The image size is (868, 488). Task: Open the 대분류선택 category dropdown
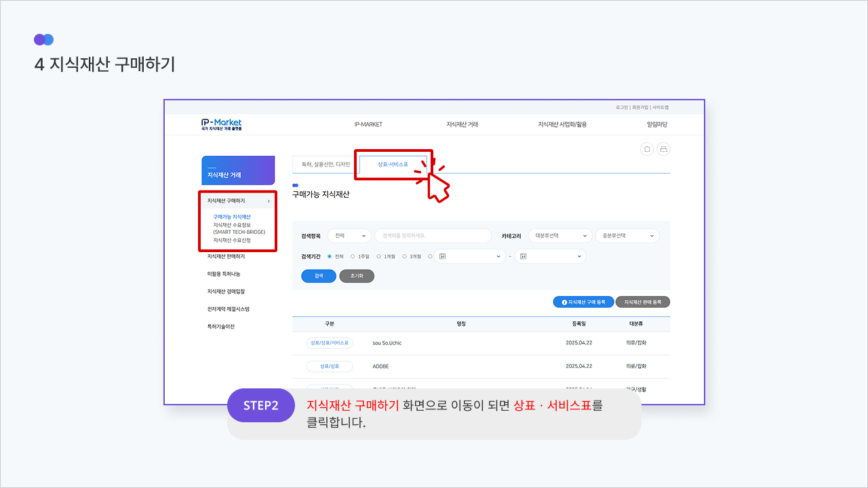[561, 236]
